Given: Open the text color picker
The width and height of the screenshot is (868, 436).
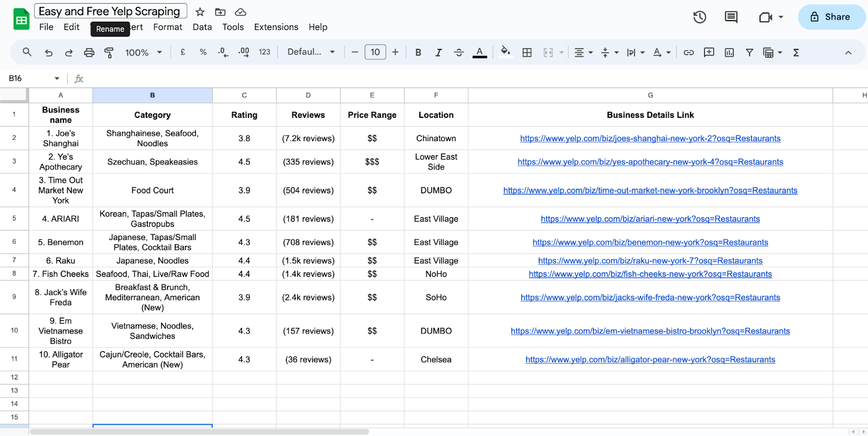Looking at the screenshot, I should pos(480,52).
